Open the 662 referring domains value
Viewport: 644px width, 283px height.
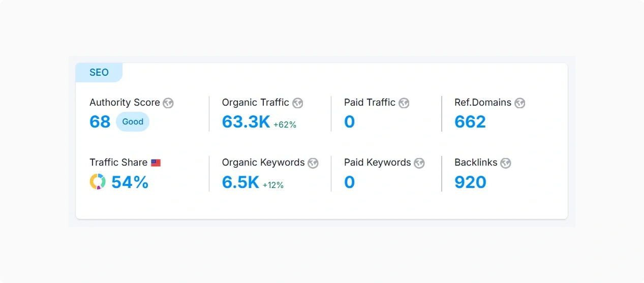click(x=470, y=122)
